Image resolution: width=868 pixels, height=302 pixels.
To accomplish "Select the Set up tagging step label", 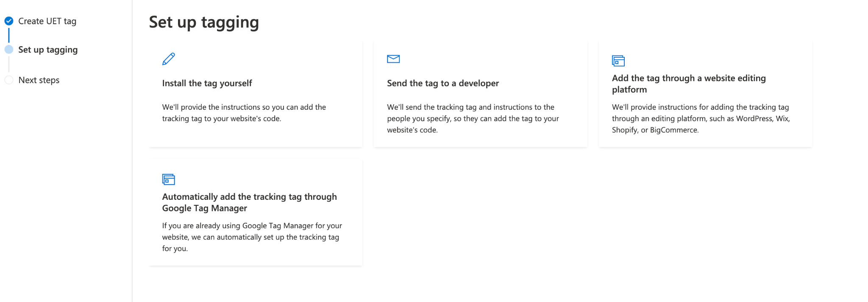I will click(48, 50).
